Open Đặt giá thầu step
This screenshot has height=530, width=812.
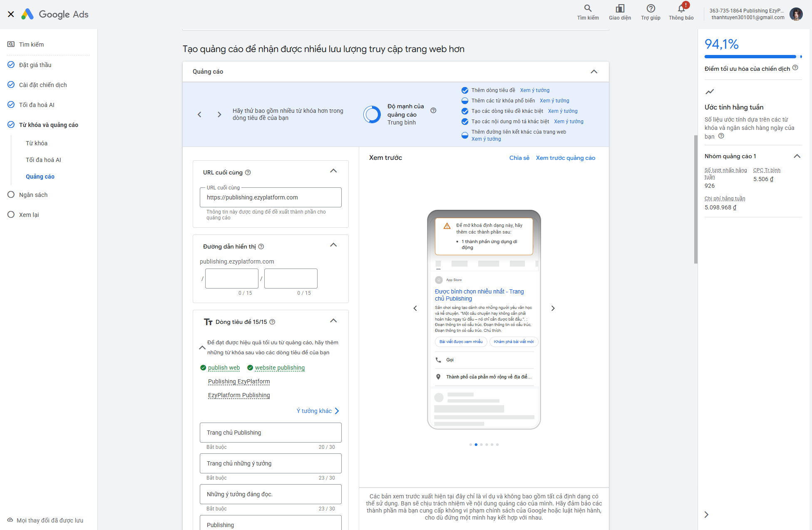(x=35, y=65)
